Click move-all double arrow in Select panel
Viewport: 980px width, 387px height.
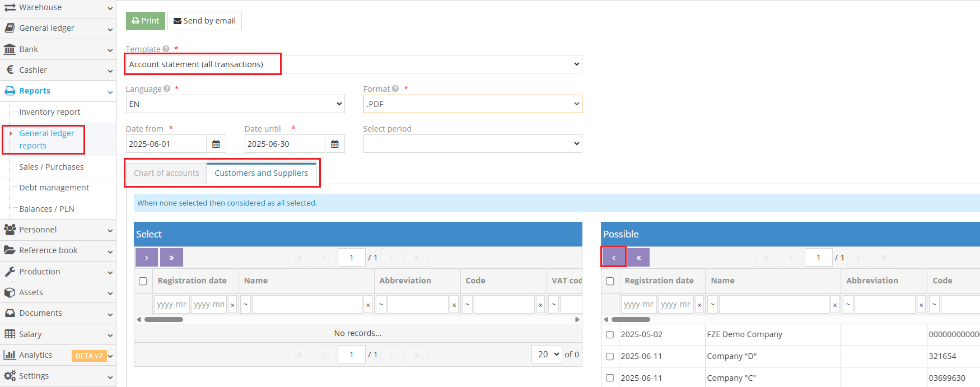pos(171,258)
